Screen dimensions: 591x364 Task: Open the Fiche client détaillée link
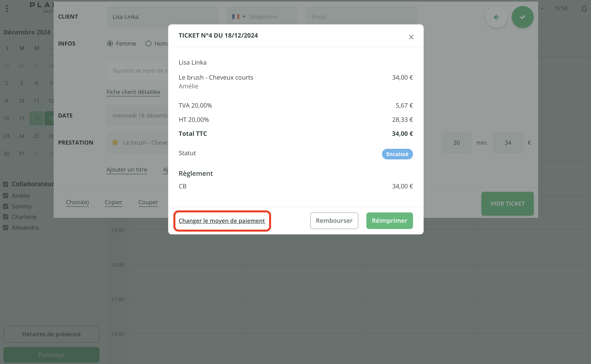[x=133, y=92]
